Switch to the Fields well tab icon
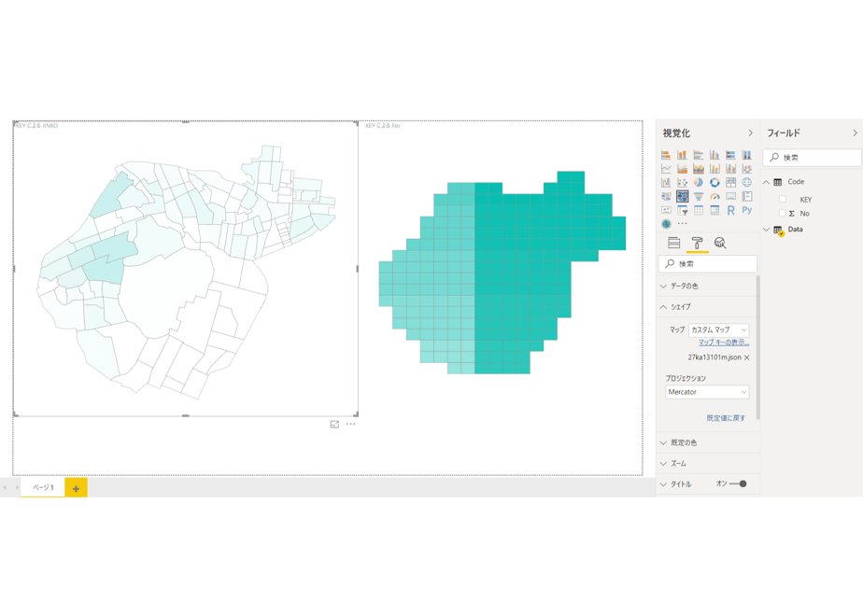This screenshot has height=616, width=863. coord(673,243)
